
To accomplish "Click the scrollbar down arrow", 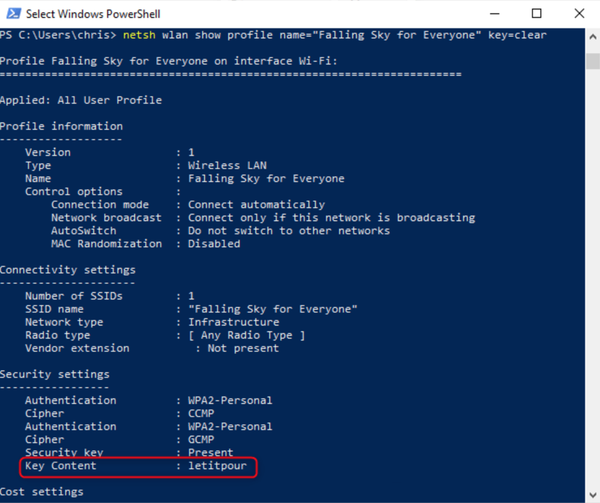I will pos(590,495).
